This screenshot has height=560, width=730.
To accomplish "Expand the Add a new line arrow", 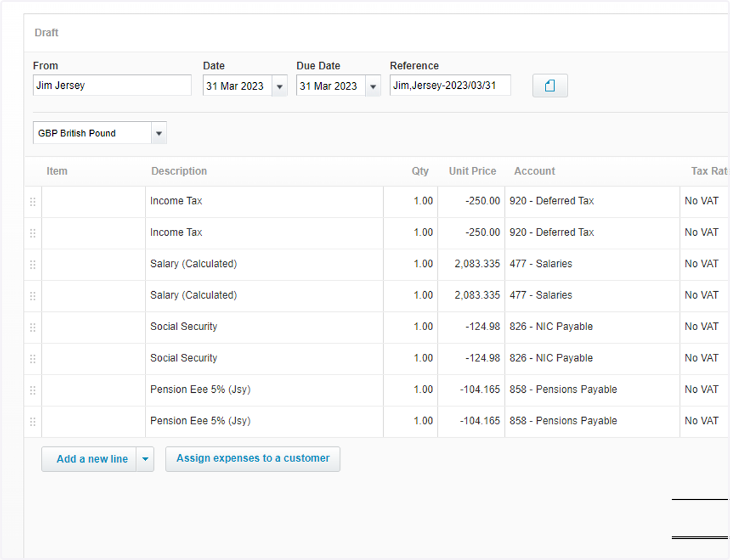I will [145, 459].
